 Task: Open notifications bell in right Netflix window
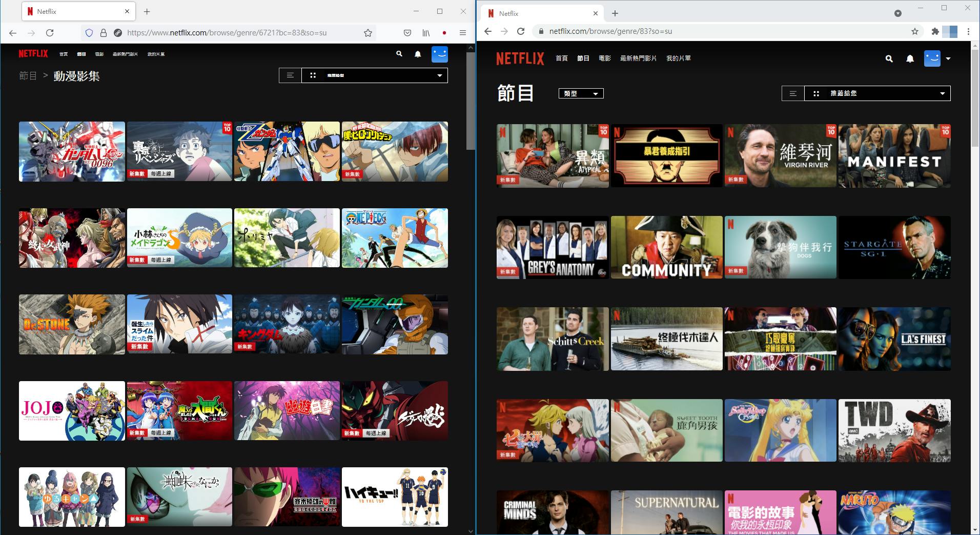910,59
